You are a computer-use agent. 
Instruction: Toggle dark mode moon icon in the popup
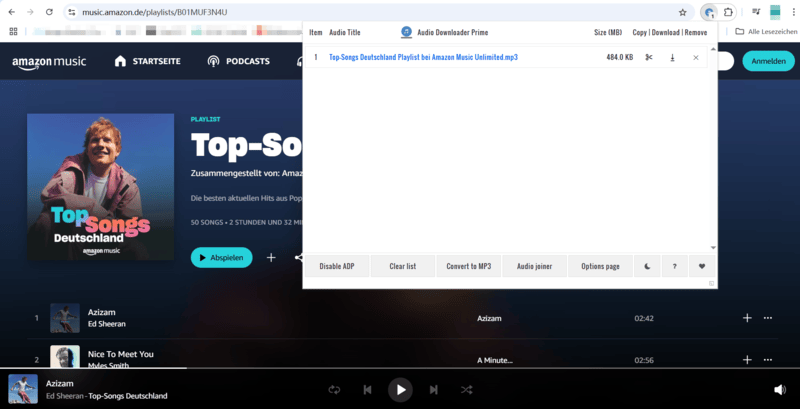(x=647, y=266)
